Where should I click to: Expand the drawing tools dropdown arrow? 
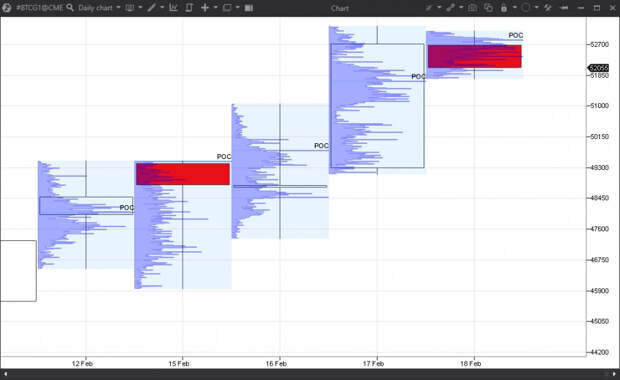[162, 8]
